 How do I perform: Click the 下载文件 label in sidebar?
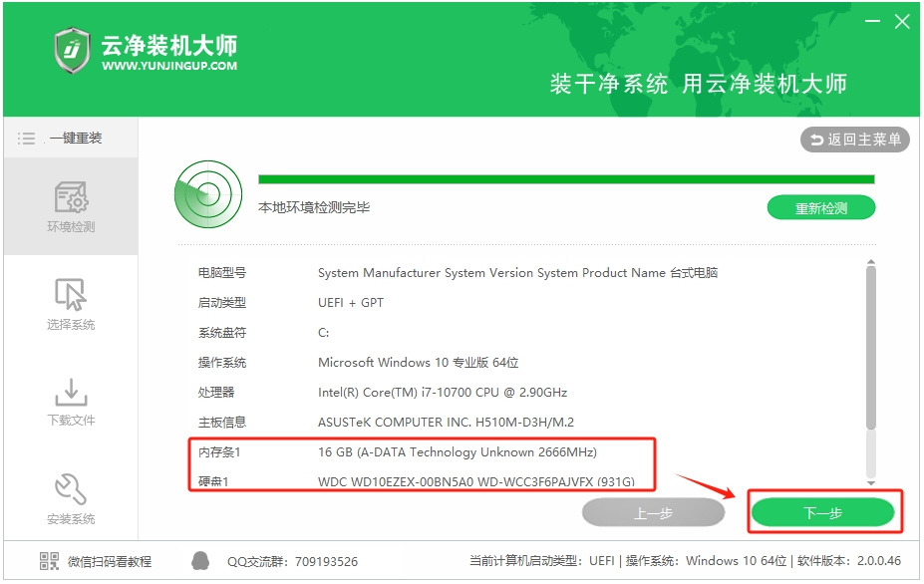(71, 421)
